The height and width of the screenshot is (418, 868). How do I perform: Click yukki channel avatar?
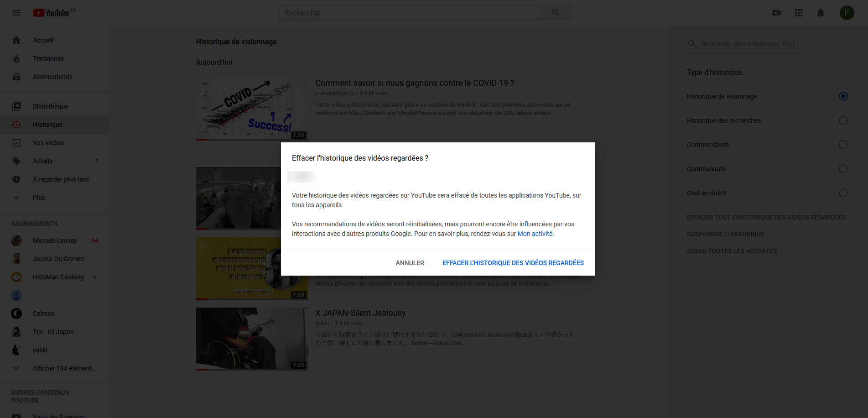pyautogui.click(x=16, y=350)
